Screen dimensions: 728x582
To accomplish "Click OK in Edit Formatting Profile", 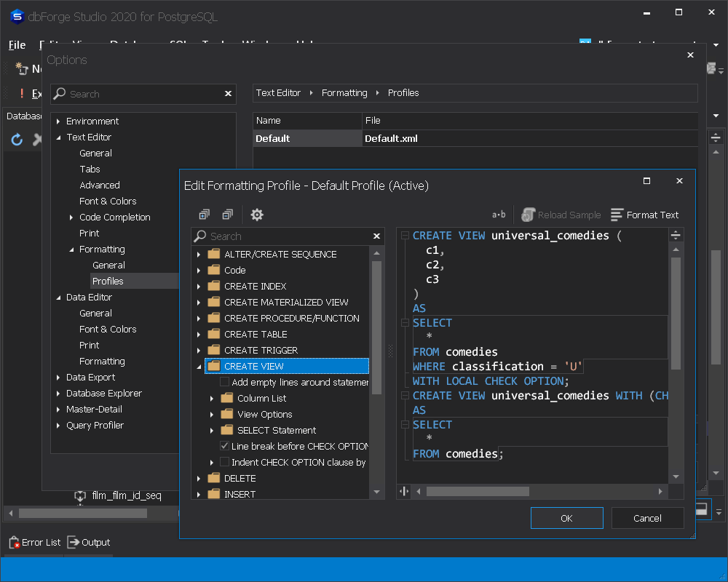I will click(x=566, y=518).
